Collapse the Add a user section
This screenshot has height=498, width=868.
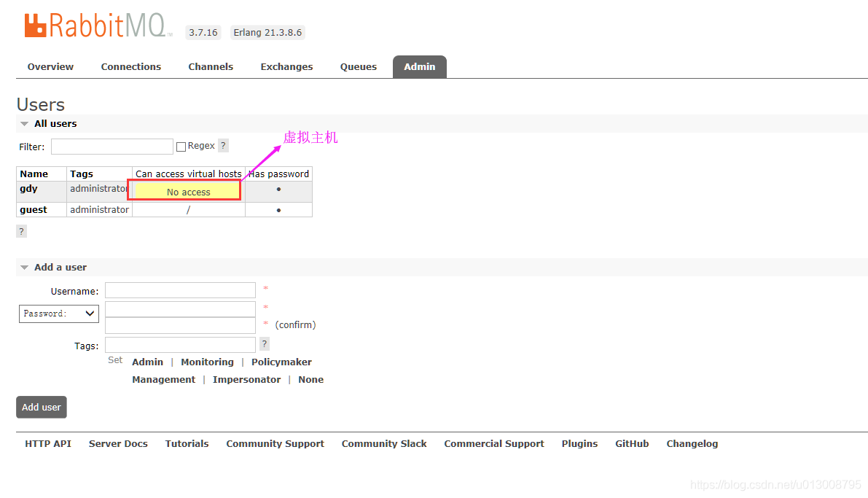[x=60, y=267]
